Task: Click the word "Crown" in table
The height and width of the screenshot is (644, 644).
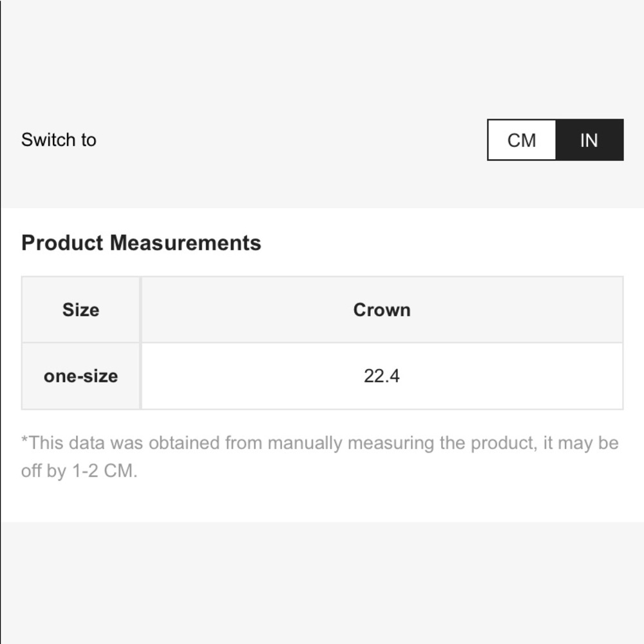Action: pos(382,310)
